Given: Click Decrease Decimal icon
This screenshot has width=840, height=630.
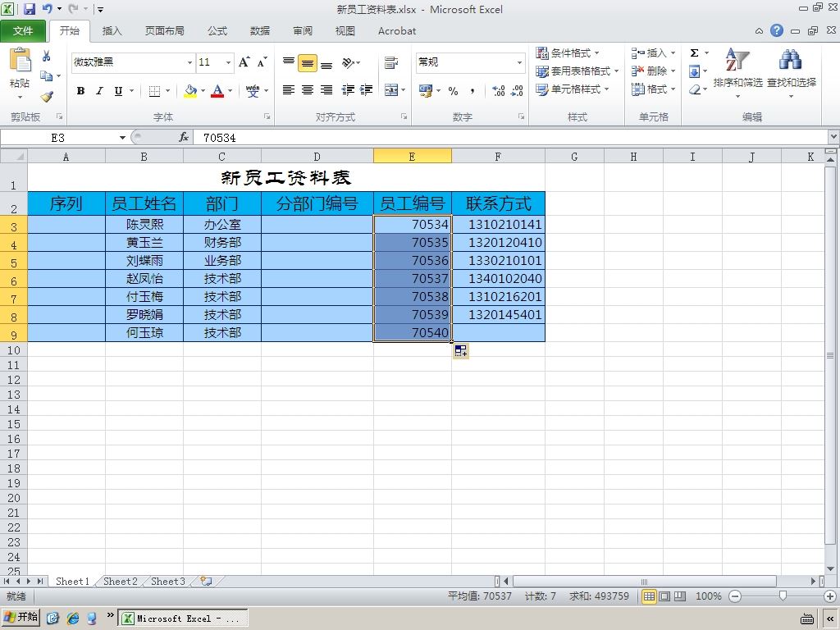Looking at the screenshot, I should [517, 90].
